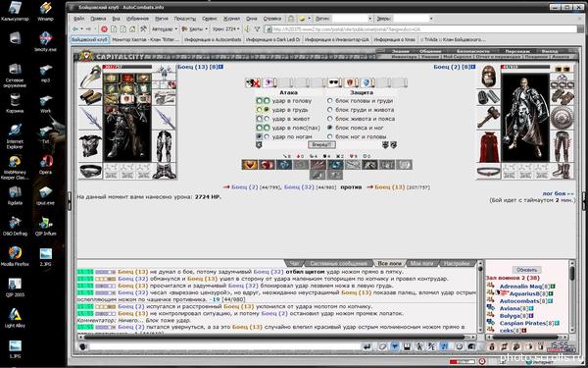
Task: Select the 'блок ног и головы' defense option
Action: click(329, 136)
